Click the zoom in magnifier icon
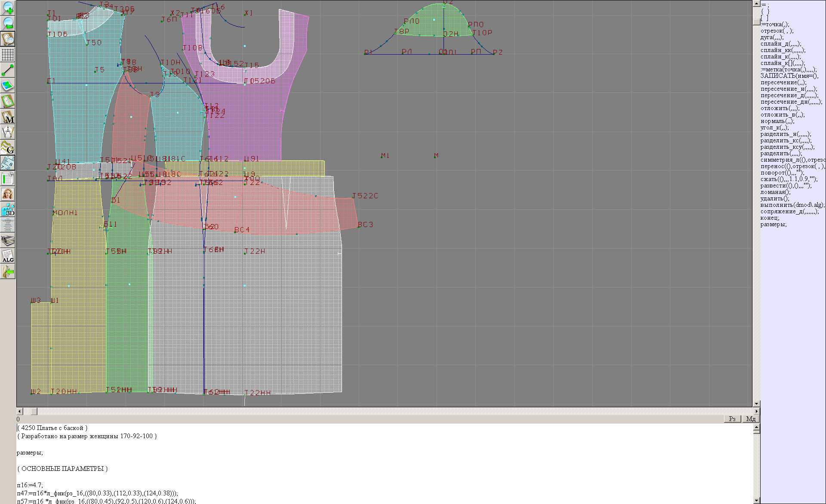 coord(8,8)
